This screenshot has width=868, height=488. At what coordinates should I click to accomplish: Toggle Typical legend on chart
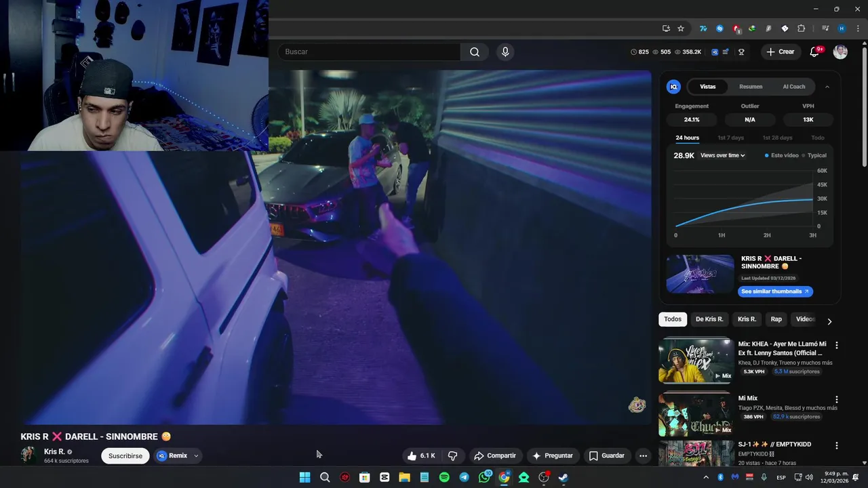pyautogui.click(x=814, y=155)
